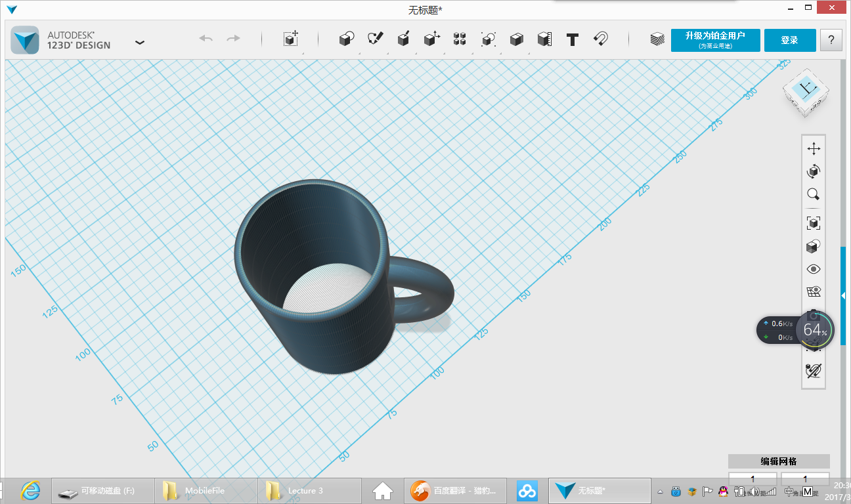The image size is (851, 504).
Task: Switch to Lecture 3 folder in taskbar
Action: (309, 491)
